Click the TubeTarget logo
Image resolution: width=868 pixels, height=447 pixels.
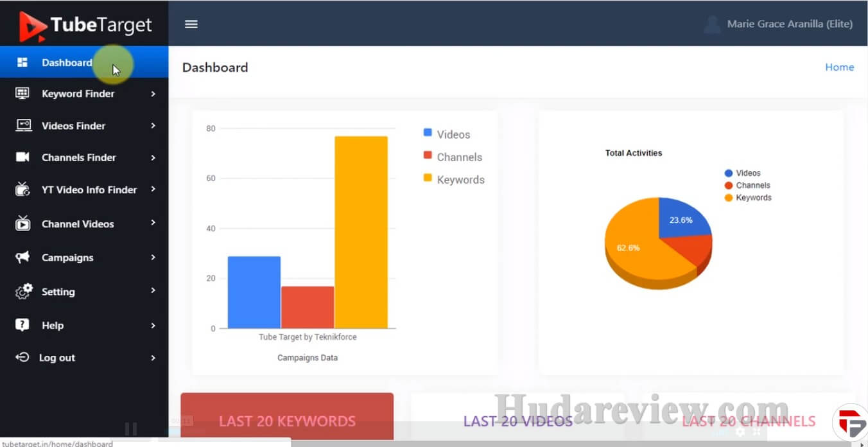click(85, 26)
